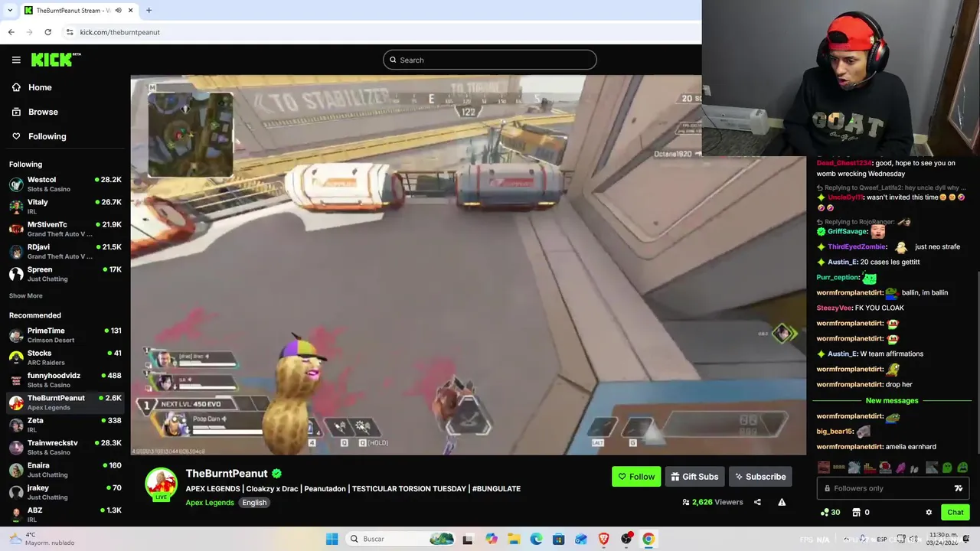Open RDjavi's channel in sidebar

tap(65, 251)
